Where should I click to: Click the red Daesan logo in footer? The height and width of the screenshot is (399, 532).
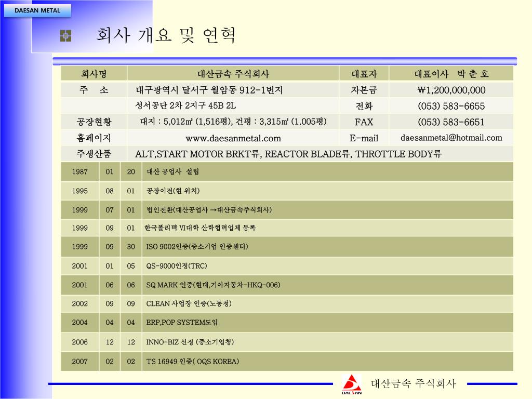(352, 384)
